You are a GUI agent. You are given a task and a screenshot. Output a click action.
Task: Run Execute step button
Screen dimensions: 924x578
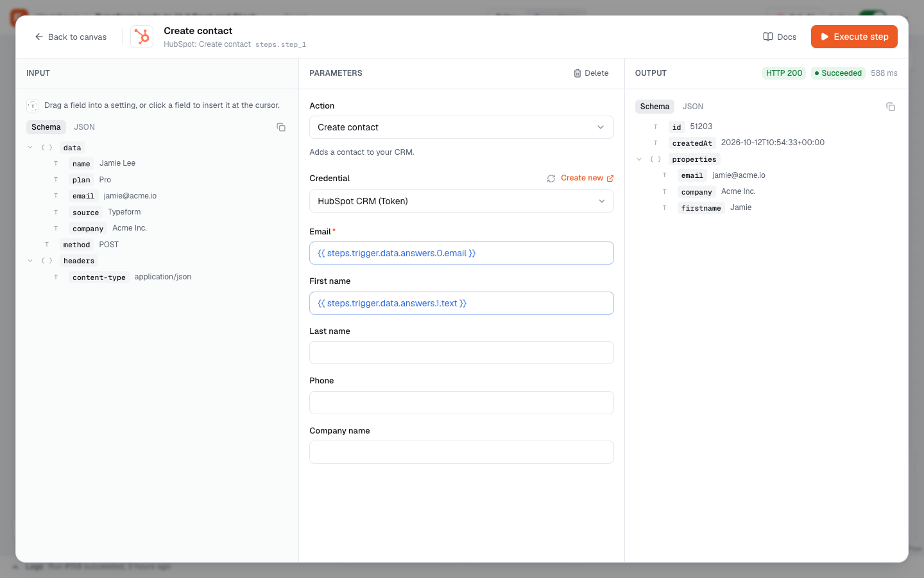coord(854,37)
